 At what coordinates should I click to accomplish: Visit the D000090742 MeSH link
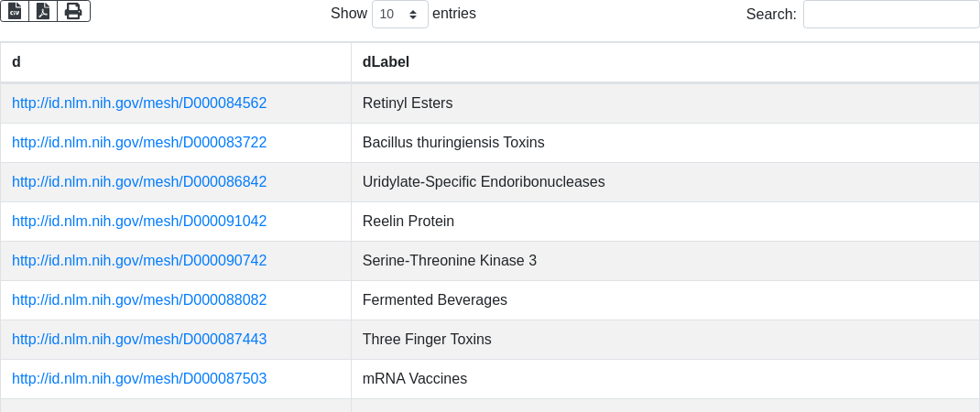pyautogui.click(x=139, y=261)
